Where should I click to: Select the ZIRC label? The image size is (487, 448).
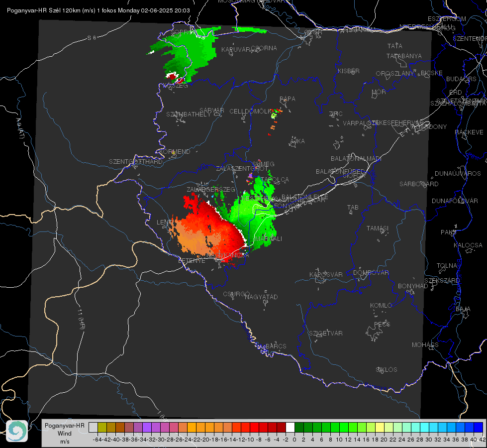[x=336, y=114]
